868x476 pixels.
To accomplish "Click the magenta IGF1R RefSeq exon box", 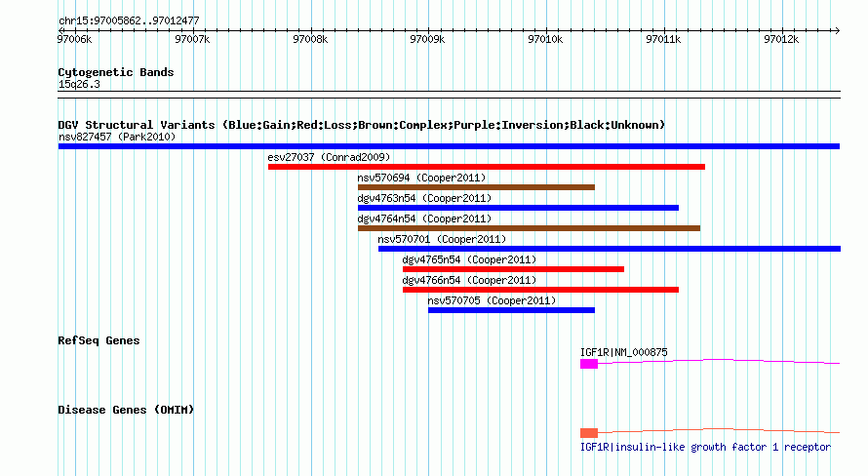I will coord(589,364).
